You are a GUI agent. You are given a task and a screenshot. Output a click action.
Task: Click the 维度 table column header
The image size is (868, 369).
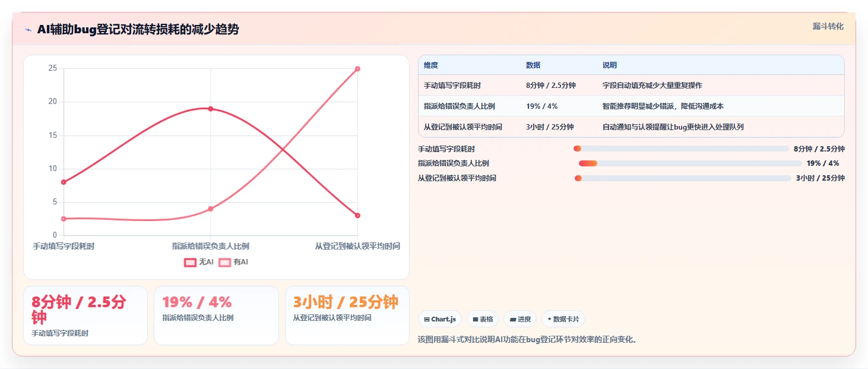(x=431, y=65)
